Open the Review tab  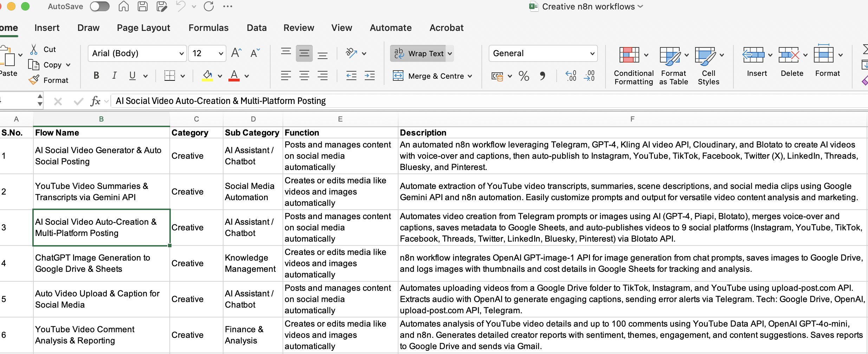tap(299, 28)
